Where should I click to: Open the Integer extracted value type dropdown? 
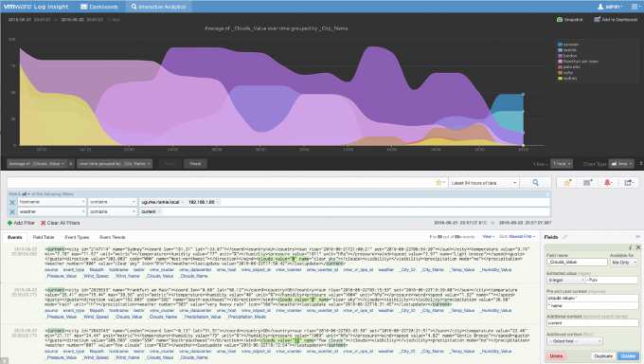pos(565,280)
